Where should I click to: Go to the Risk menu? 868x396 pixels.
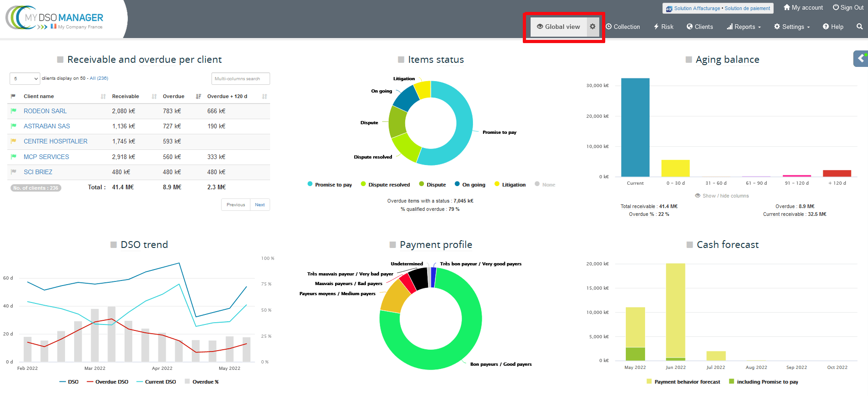coord(663,27)
